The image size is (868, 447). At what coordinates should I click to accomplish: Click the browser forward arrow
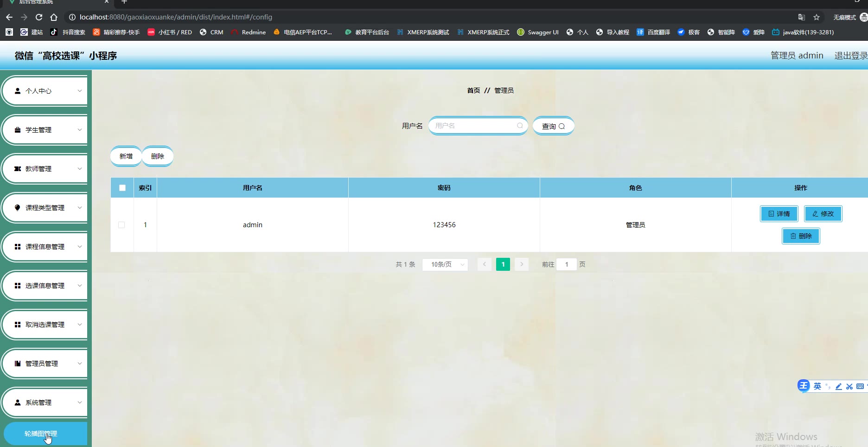24,17
